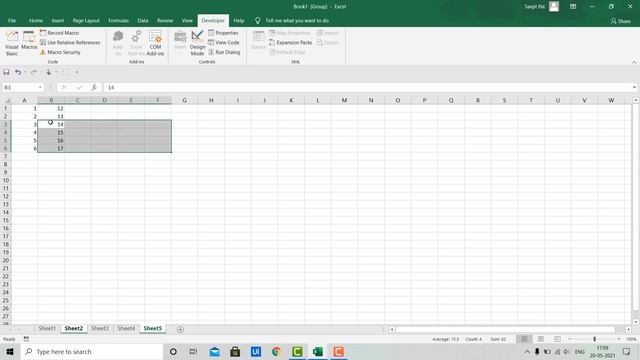640x360 pixels.
Task: Open the Help tab
Action: (x=239, y=20)
